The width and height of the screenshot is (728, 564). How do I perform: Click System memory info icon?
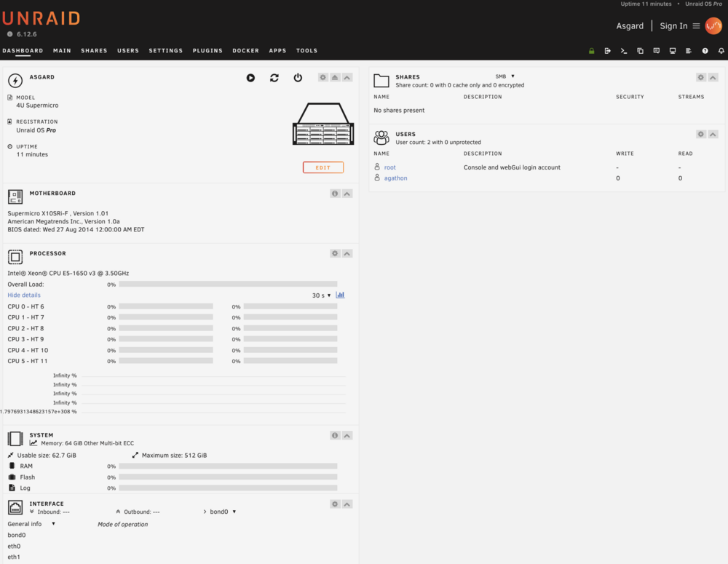pos(335,435)
